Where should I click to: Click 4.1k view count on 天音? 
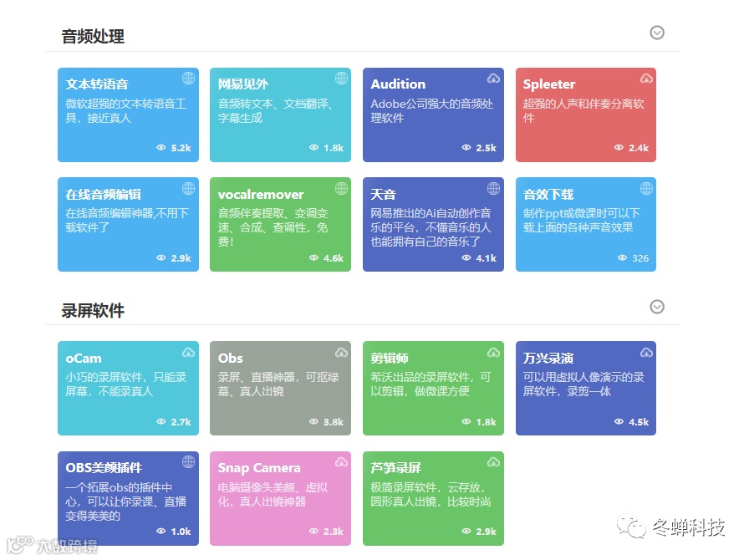tap(487, 258)
